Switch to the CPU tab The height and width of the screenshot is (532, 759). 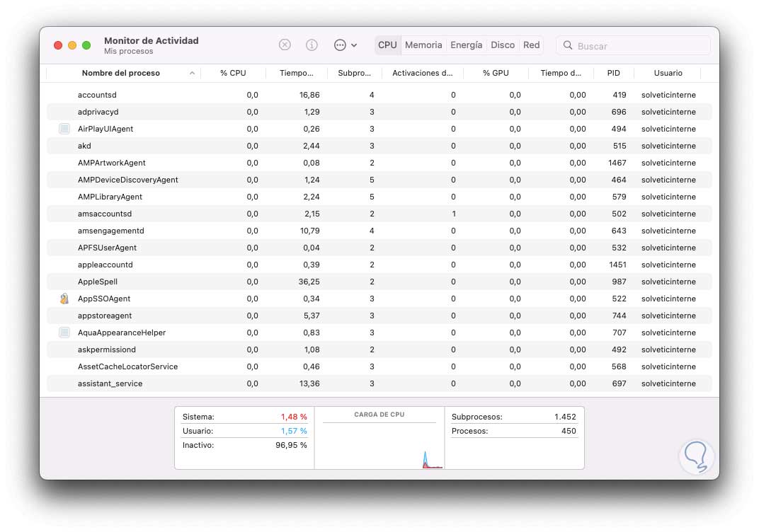[x=387, y=45]
